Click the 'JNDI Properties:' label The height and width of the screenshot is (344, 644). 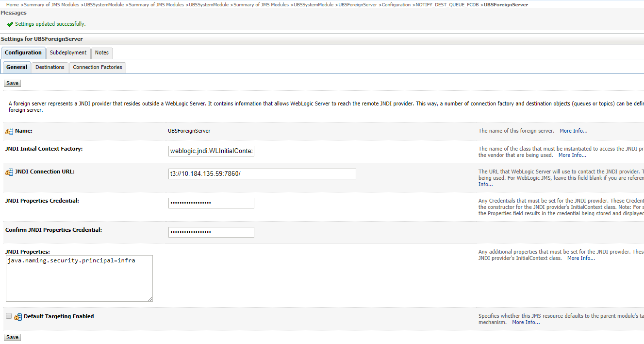(x=28, y=252)
